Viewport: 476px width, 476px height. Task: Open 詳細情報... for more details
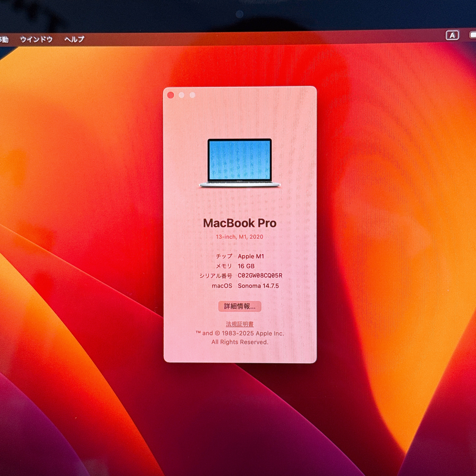click(240, 306)
